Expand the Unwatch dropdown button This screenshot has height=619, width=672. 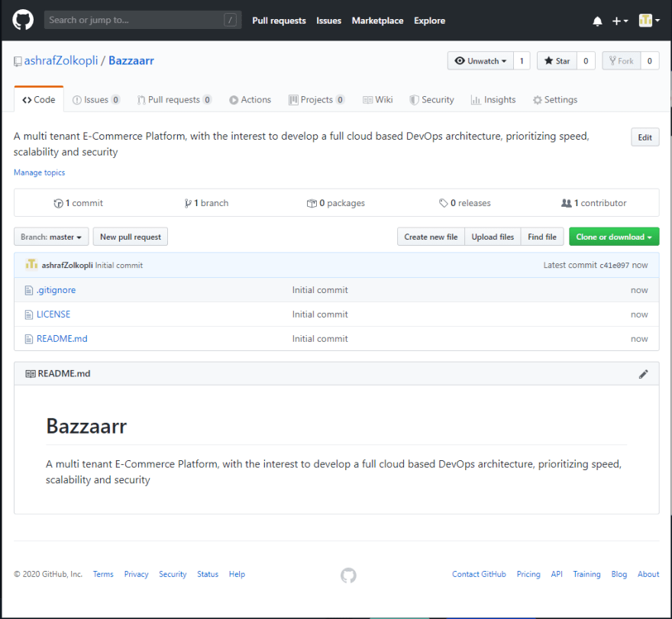tap(480, 61)
